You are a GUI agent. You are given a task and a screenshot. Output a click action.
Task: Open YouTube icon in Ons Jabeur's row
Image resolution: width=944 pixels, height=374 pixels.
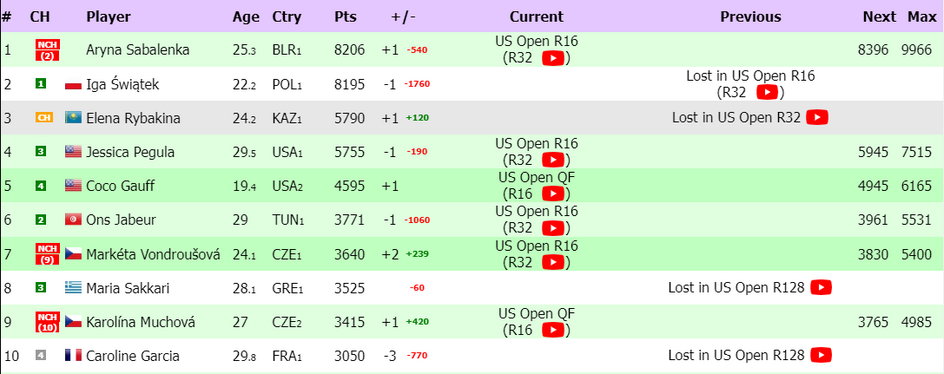(x=553, y=228)
